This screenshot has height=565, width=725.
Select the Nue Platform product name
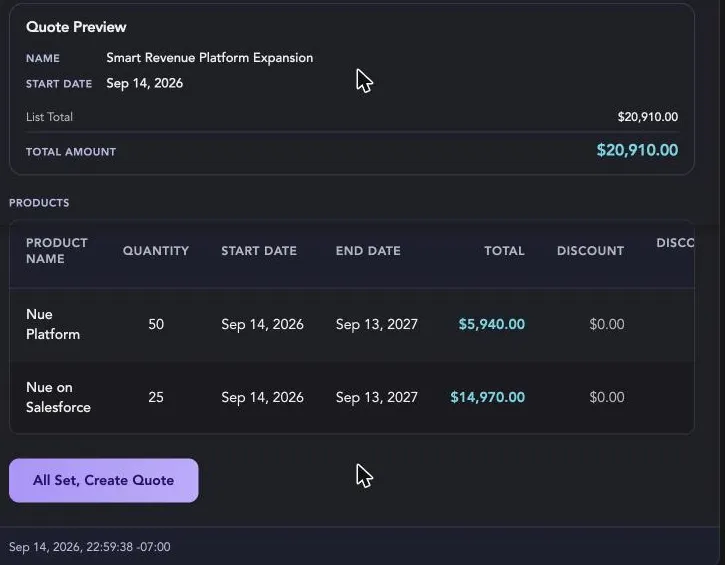[x=53, y=324]
